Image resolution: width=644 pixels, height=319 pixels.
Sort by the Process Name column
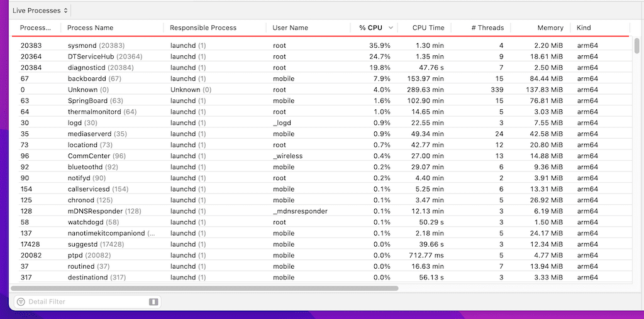click(90, 28)
